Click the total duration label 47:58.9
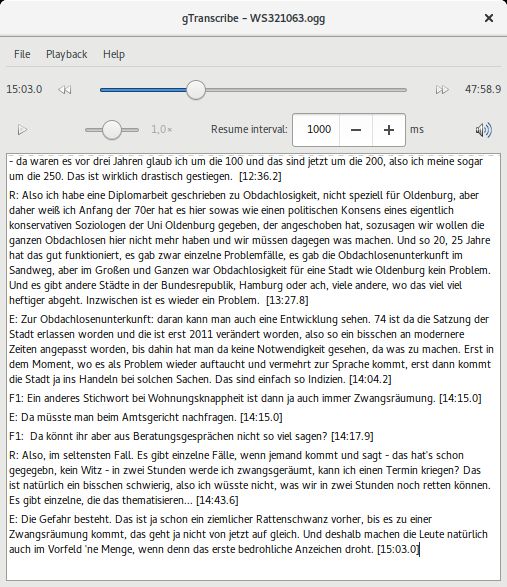 click(483, 89)
